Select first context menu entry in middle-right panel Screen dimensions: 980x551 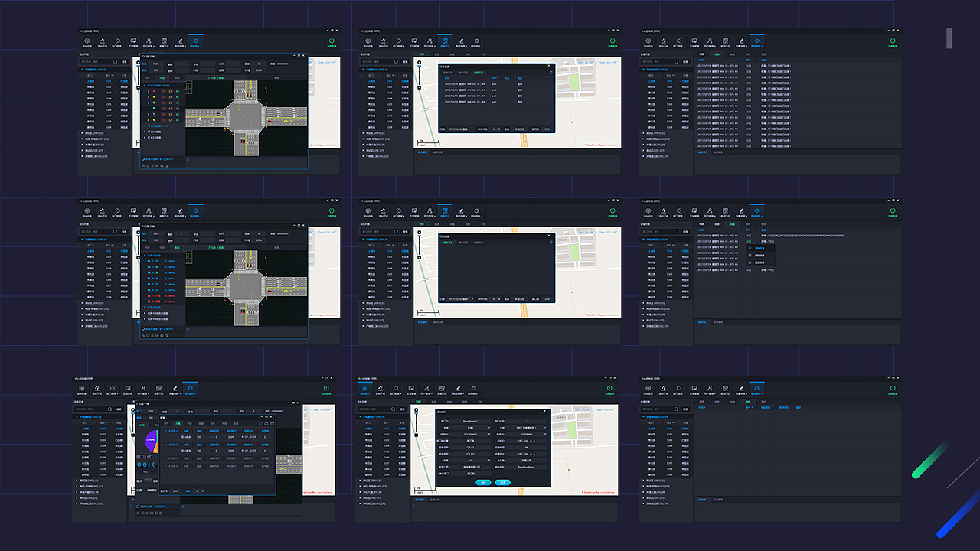coord(759,248)
